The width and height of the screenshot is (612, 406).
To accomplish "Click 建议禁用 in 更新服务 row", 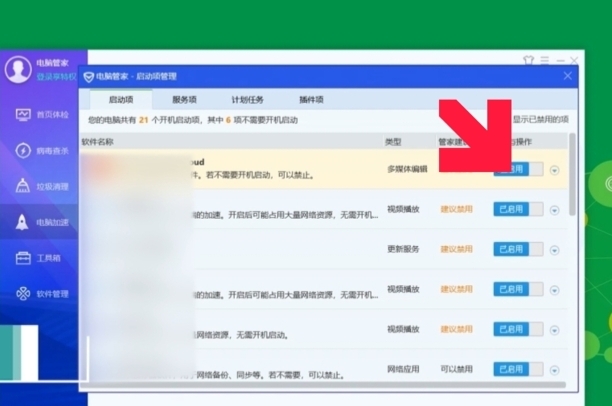I will [x=456, y=249].
